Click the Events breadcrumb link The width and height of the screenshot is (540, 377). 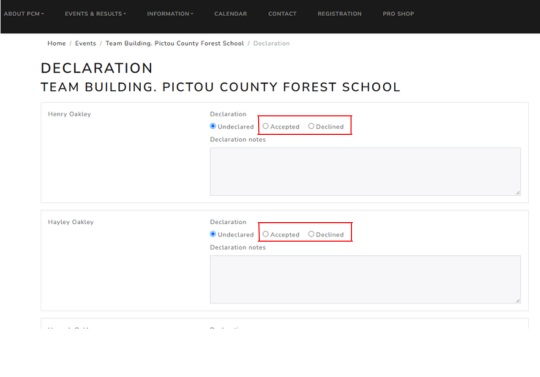85,43
